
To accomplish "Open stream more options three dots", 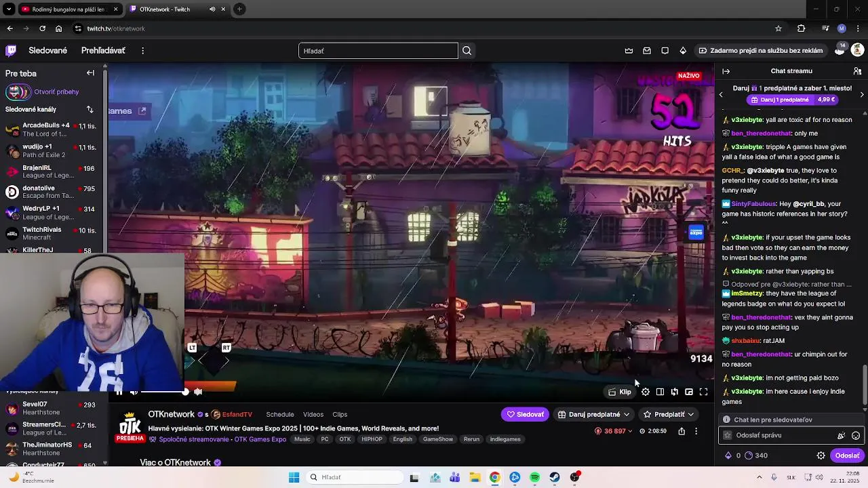I will pos(696,431).
